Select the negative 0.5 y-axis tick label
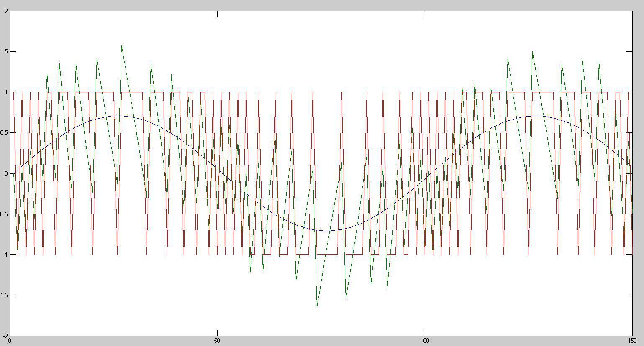644x346 pixels. pyautogui.click(x=4, y=214)
